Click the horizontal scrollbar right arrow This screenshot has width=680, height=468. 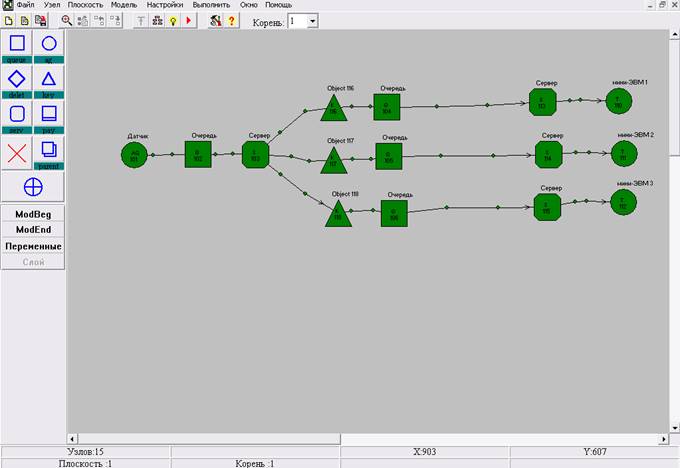tap(662, 438)
